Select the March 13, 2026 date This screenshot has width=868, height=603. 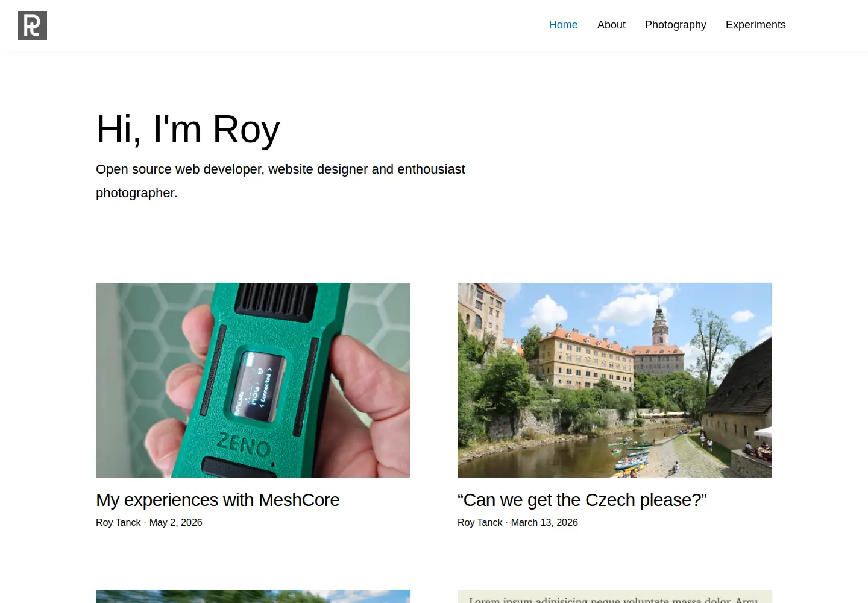coord(544,522)
